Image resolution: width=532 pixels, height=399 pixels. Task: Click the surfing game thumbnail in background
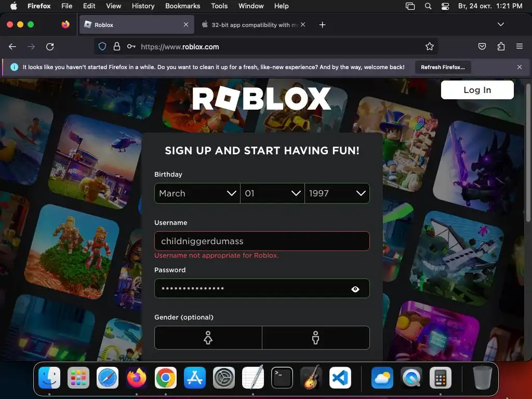(24, 139)
